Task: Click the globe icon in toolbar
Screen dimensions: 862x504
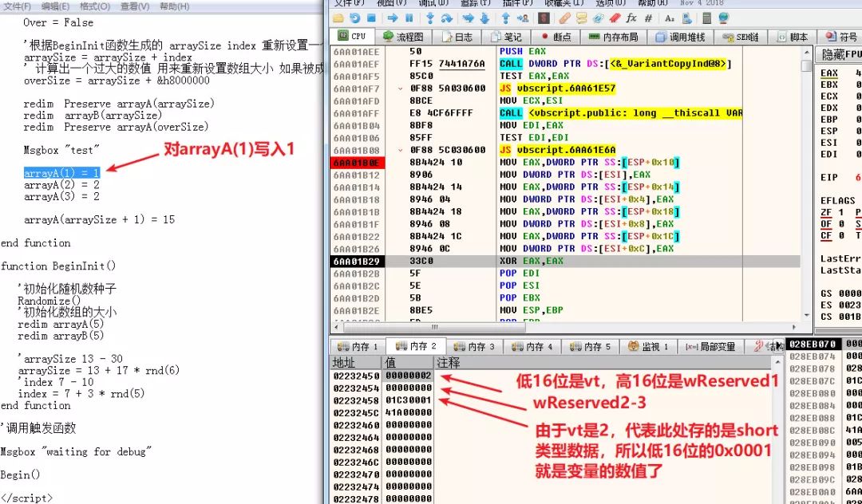Action: click(x=723, y=18)
